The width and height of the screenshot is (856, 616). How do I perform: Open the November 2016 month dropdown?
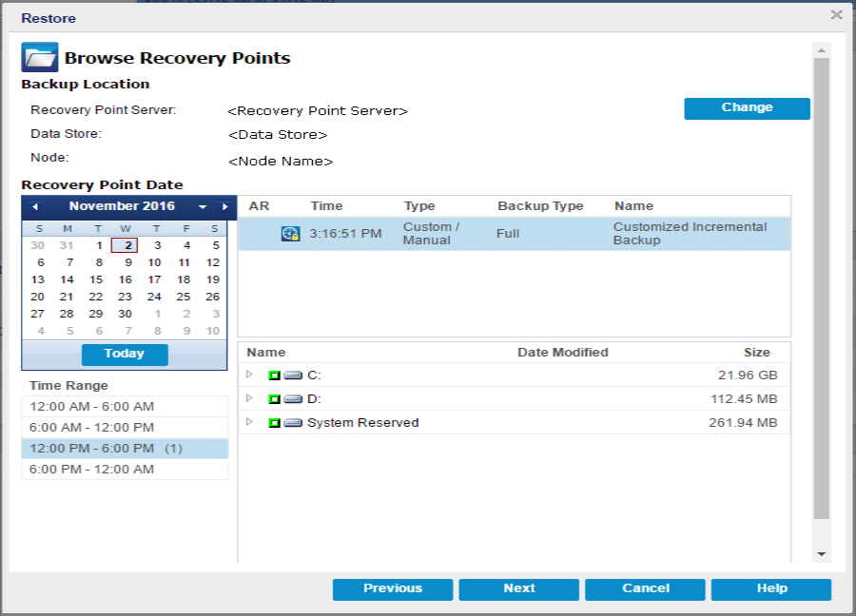point(203,207)
